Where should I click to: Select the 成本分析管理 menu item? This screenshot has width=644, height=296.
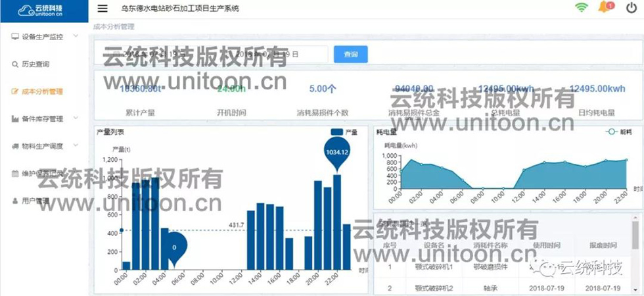pyautogui.click(x=42, y=91)
